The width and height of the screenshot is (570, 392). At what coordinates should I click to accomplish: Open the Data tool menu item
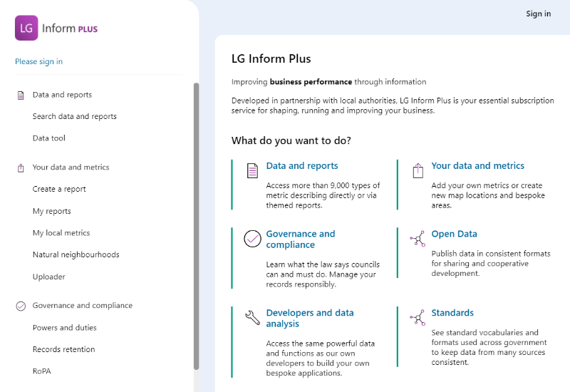coord(49,138)
